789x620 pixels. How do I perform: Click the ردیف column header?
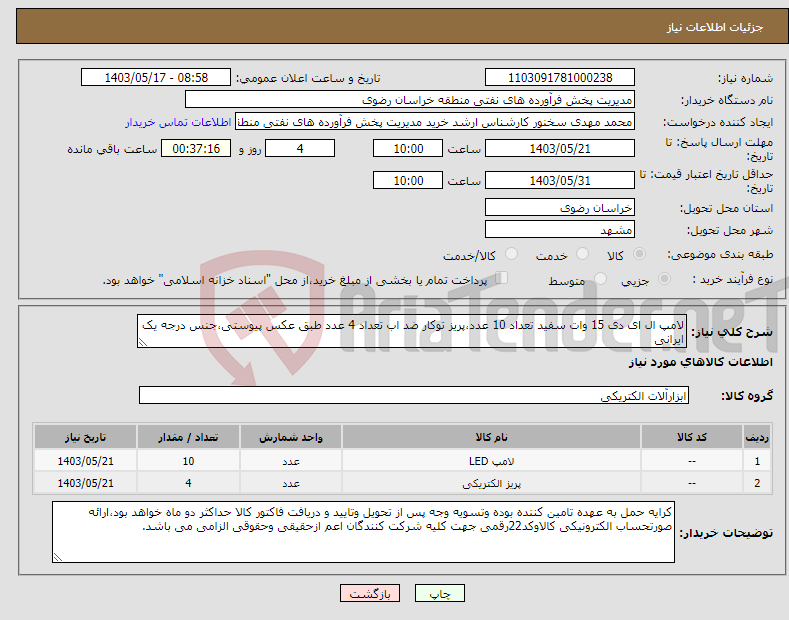[x=757, y=437]
